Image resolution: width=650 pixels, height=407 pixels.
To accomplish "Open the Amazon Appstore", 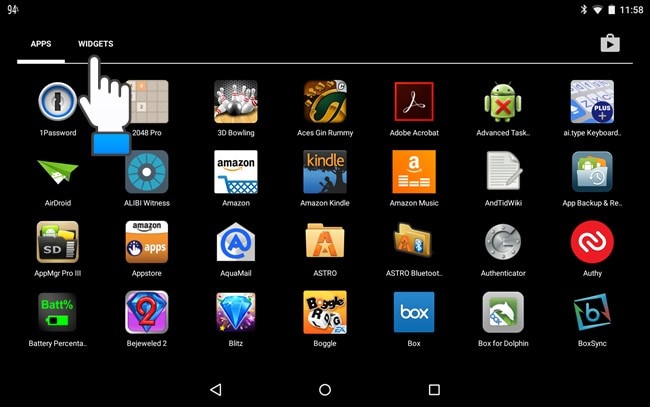I will (147, 242).
